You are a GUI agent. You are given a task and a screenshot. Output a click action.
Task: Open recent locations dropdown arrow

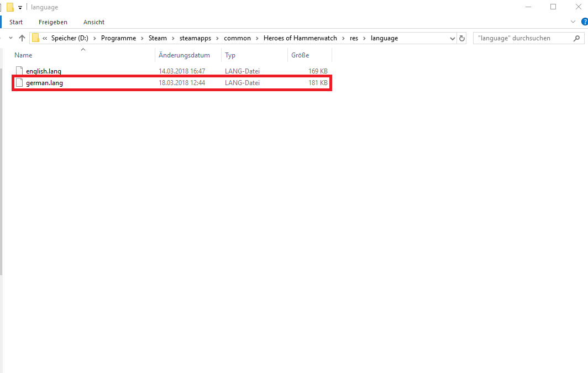click(x=11, y=38)
